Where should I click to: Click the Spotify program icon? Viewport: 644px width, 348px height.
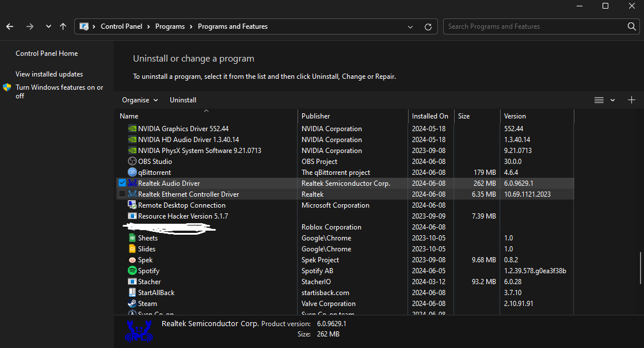coord(132,271)
